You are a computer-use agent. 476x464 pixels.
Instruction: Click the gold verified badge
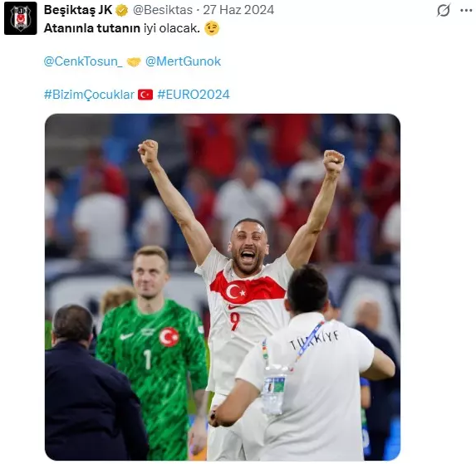(x=122, y=10)
